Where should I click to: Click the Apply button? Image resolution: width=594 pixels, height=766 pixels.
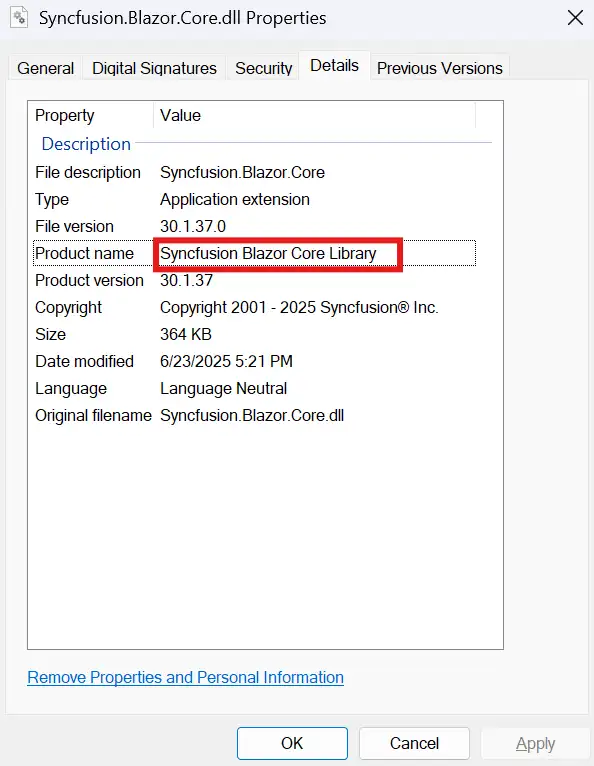coord(535,743)
